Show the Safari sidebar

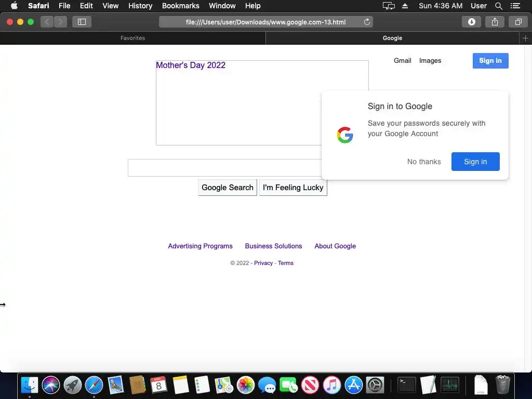82,22
